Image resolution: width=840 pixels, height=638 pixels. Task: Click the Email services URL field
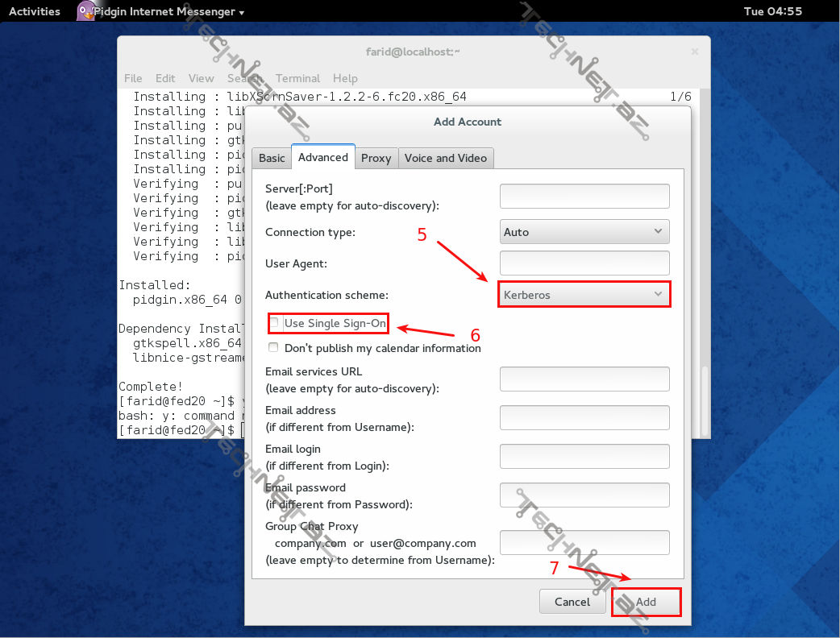tap(584, 379)
